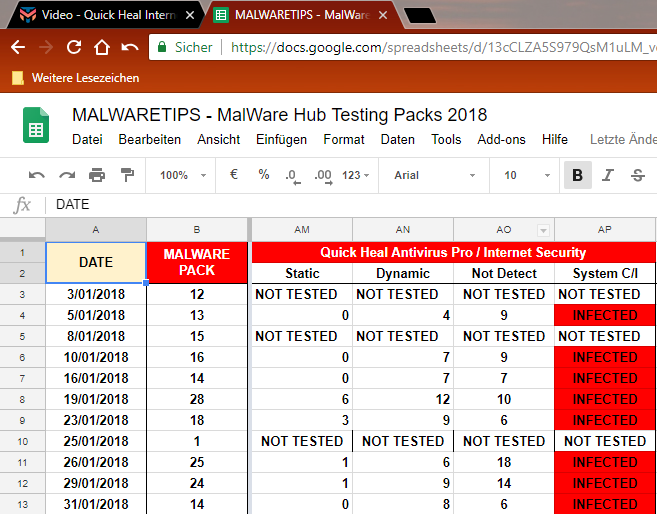Click the green secure lock icon
The width and height of the screenshot is (657, 514).
point(162,47)
